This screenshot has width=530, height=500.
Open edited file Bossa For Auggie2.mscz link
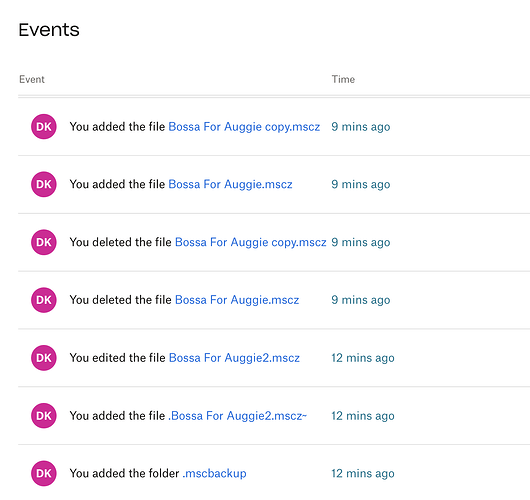[x=234, y=358]
